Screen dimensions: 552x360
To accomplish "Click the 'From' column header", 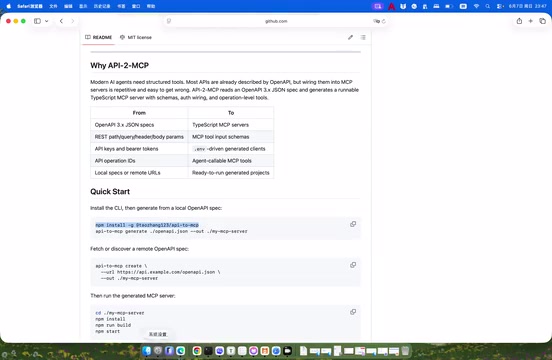I will tap(139, 113).
